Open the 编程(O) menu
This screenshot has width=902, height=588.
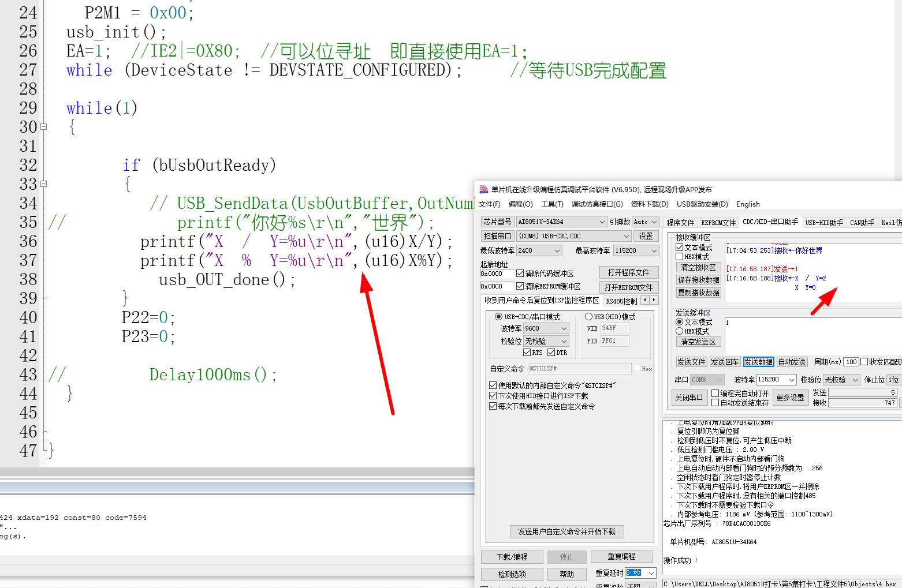pyautogui.click(x=520, y=204)
